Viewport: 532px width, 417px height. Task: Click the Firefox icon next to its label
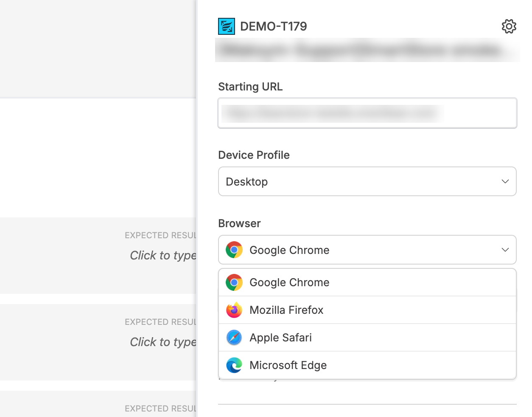point(234,310)
